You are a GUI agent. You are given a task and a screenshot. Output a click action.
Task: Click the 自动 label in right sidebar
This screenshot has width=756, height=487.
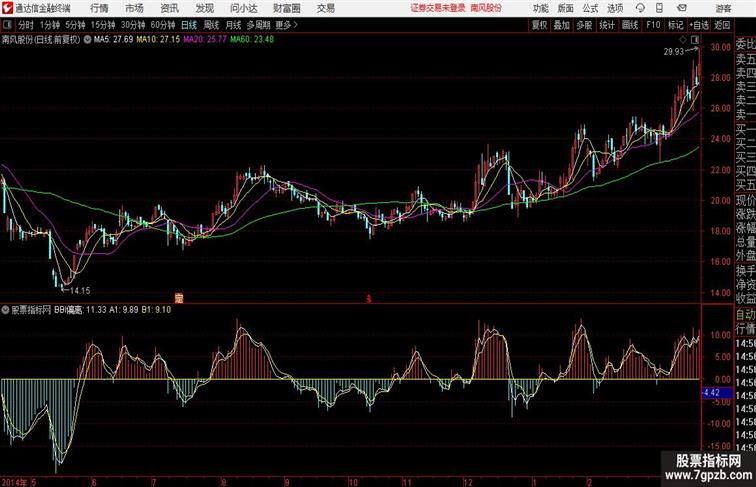[745, 315]
